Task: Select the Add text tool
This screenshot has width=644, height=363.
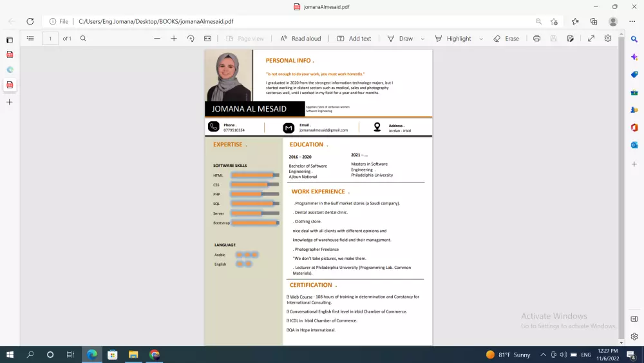Action: (x=354, y=38)
